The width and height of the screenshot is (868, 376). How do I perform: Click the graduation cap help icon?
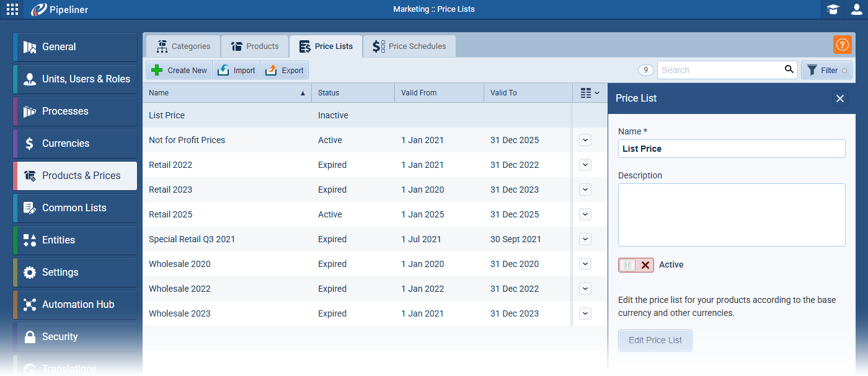pos(833,9)
